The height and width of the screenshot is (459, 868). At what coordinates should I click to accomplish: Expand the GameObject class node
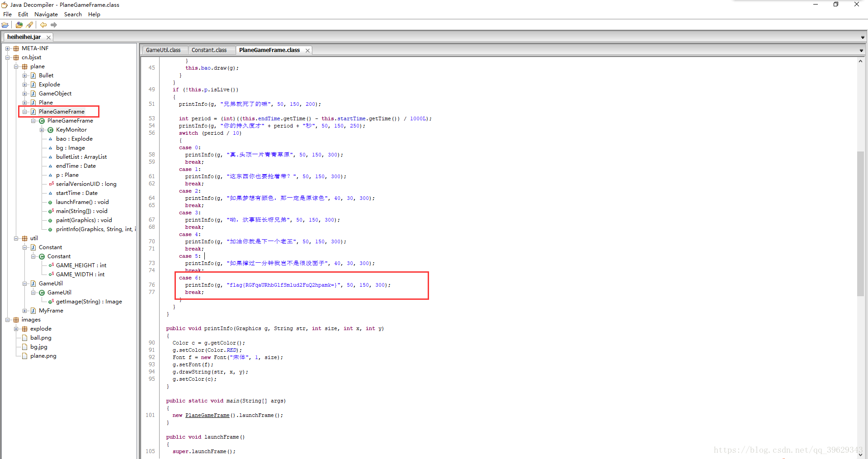[x=25, y=94]
